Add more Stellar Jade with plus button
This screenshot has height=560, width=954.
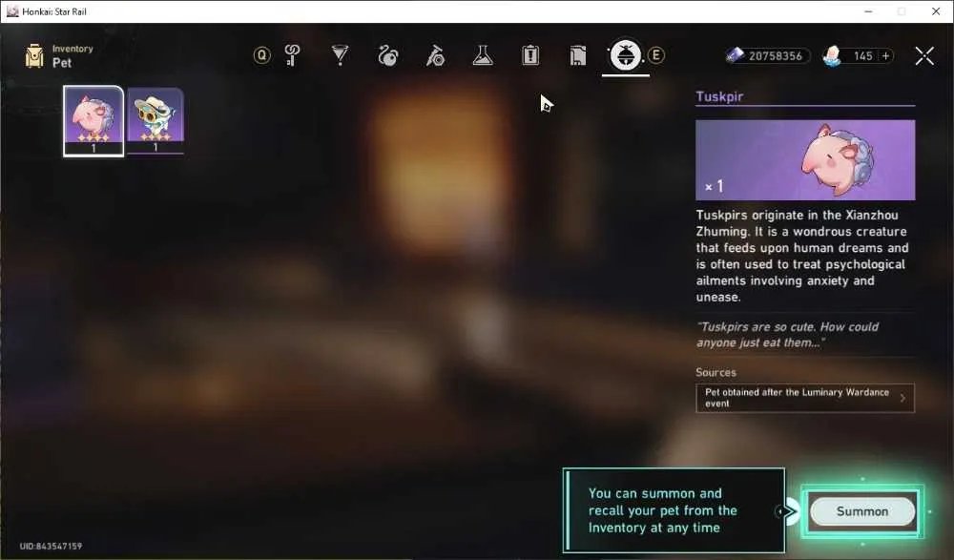pos(886,56)
